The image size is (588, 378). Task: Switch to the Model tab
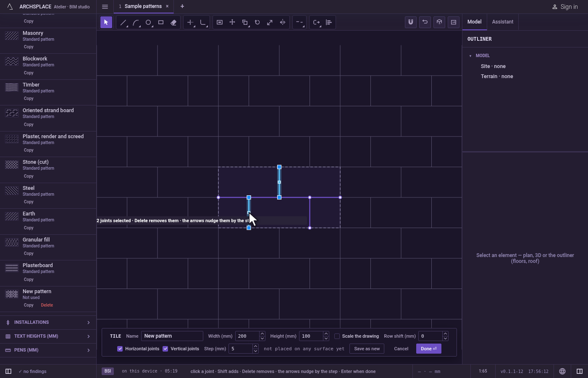click(x=475, y=22)
